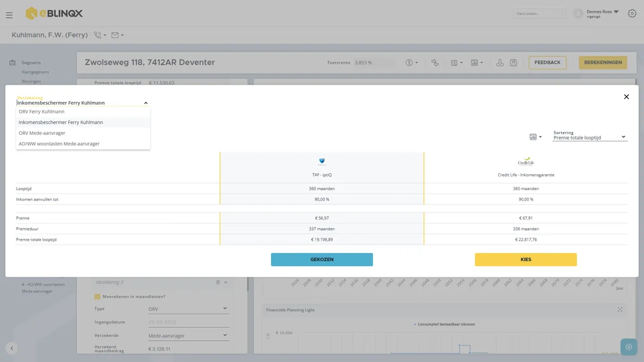Open Klantgegevens in the sidebar
Image resolution: width=644 pixels, height=362 pixels.
click(35, 72)
